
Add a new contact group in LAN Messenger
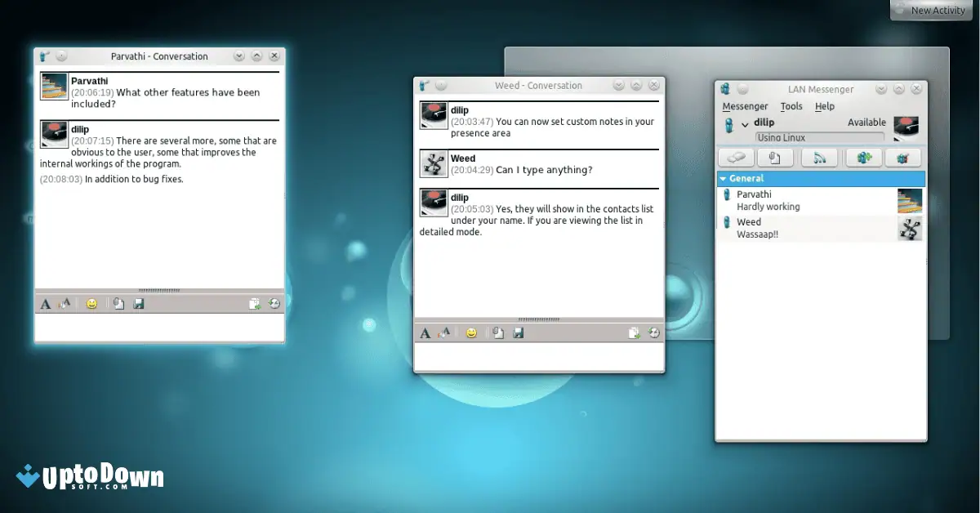pyautogui.click(x=863, y=157)
